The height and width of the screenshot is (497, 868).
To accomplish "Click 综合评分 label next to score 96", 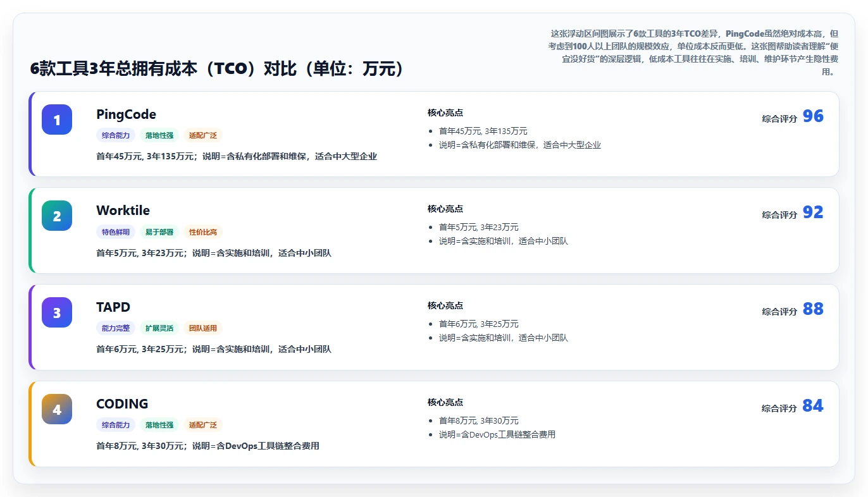I will [779, 119].
